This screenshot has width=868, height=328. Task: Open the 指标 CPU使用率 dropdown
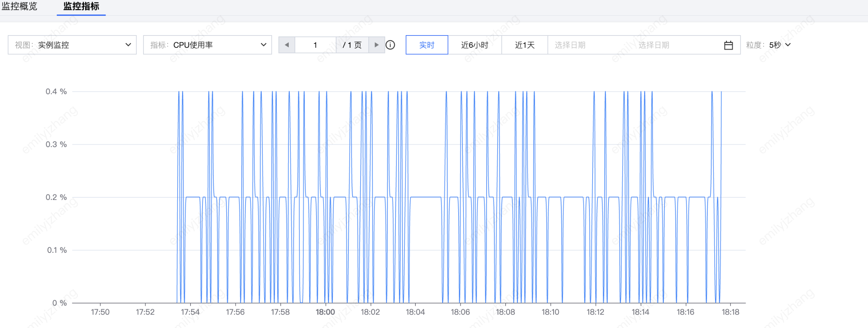207,45
